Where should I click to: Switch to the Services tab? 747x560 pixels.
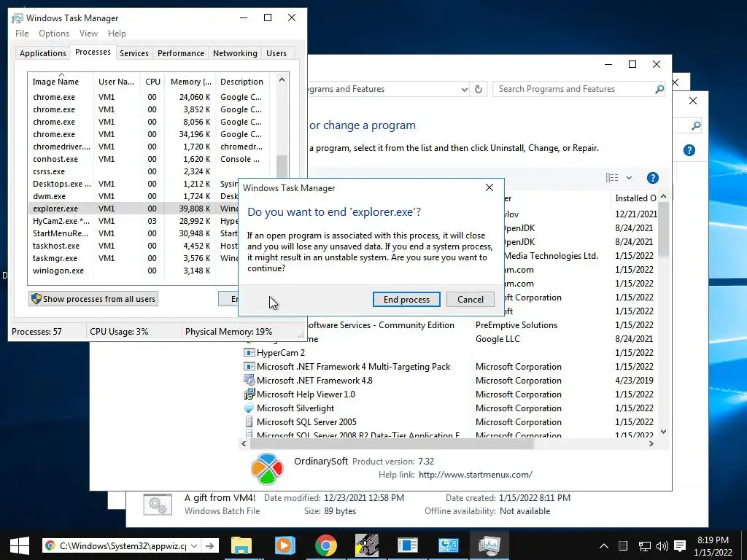click(x=134, y=52)
